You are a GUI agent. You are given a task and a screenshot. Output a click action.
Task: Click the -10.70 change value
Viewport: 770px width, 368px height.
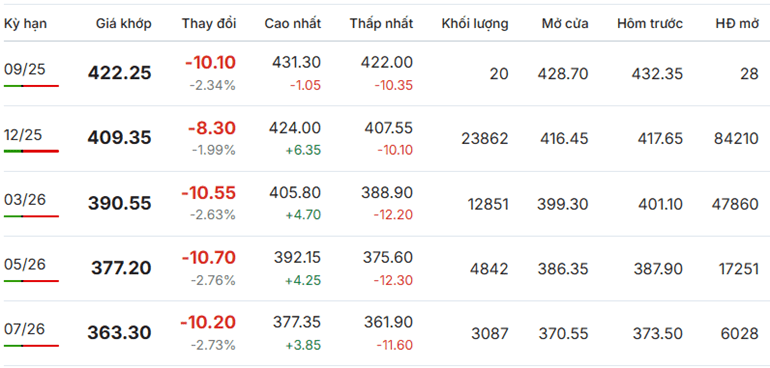[x=209, y=257]
